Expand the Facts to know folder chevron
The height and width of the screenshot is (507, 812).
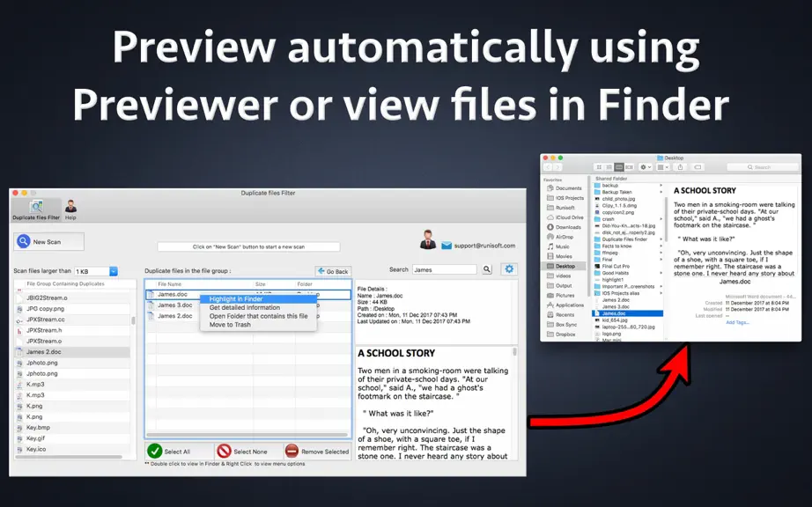pos(661,246)
